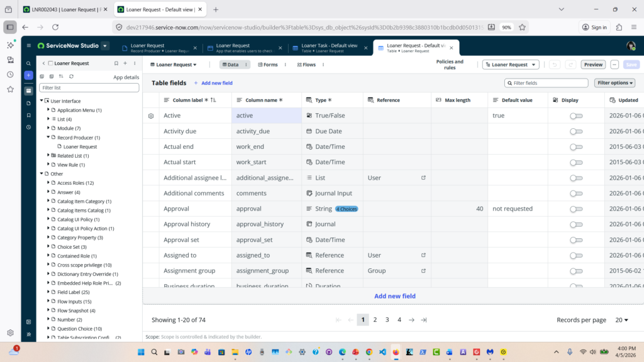Click the Preview button
The width and height of the screenshot is (644, 362).
(x=593, y=65)
